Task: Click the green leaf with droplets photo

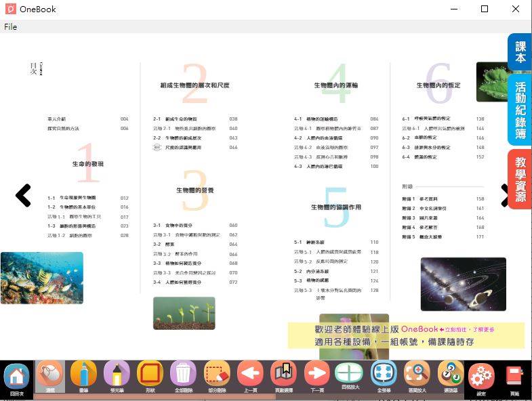Action: [x=492, y=82]
